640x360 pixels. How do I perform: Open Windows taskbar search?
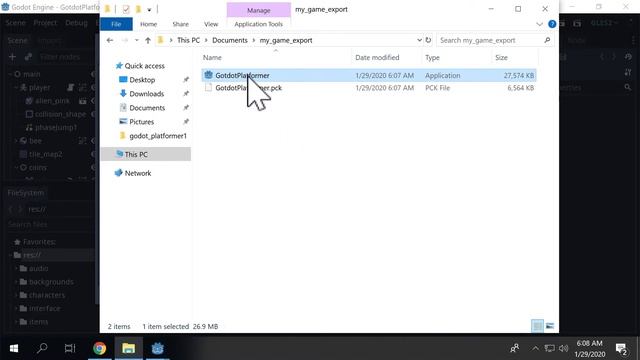(42, 348)
